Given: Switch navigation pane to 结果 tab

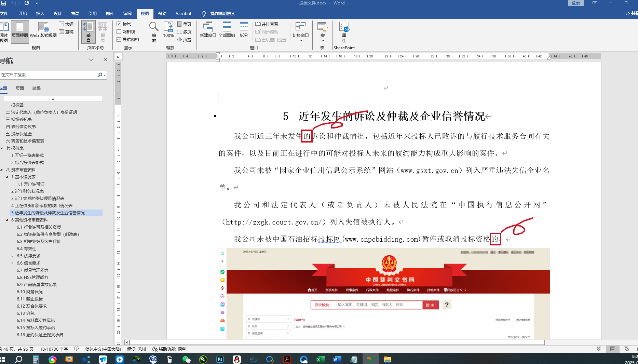Looking at the screenshot, I should point(37,88).
